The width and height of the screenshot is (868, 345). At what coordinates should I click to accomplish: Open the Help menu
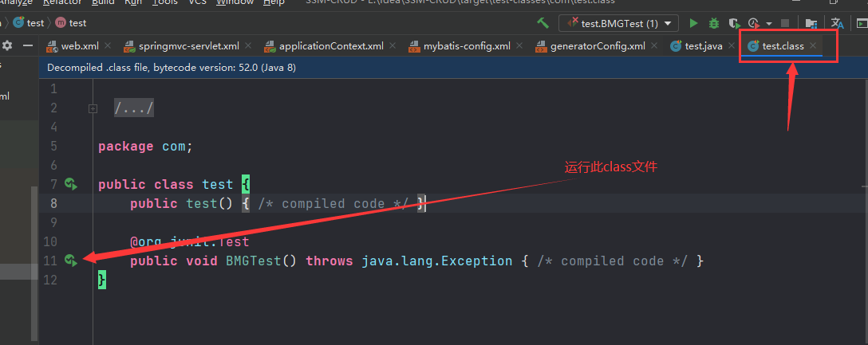click(274, 2)
